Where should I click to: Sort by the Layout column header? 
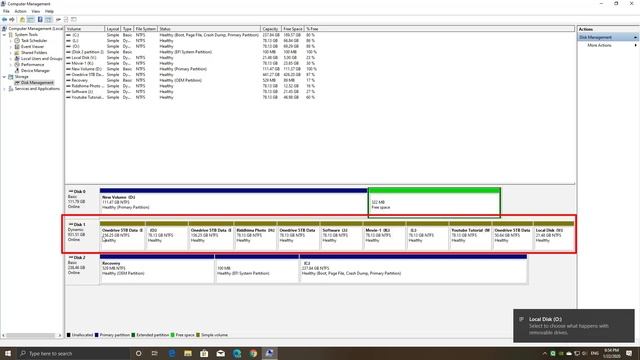(x=113, y=29)
